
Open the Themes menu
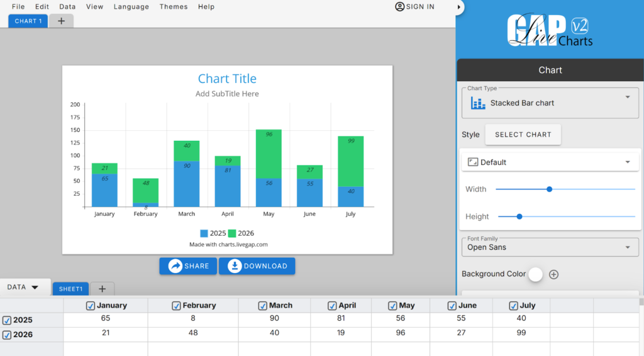[174, 6]
